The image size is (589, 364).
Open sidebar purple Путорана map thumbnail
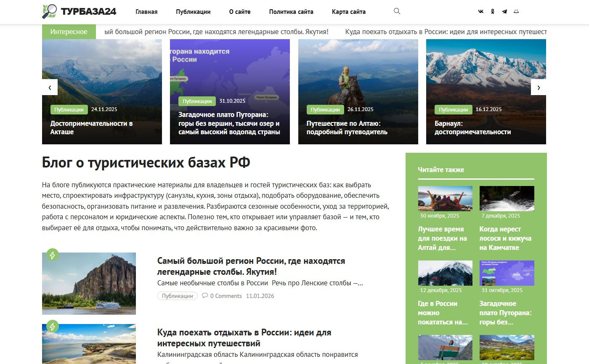[x=507, y=273]
